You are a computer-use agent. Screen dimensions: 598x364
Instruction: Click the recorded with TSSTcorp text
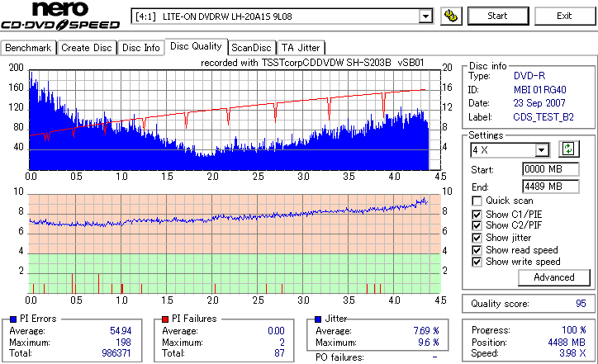pos(312,63)
